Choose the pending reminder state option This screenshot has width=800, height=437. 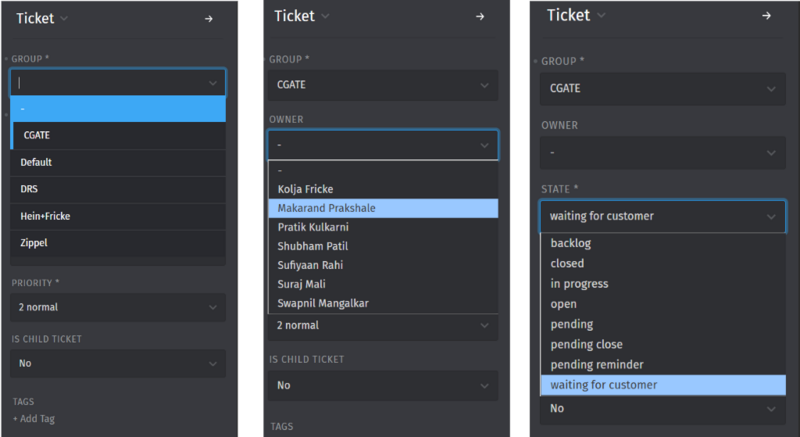[597, 365]
